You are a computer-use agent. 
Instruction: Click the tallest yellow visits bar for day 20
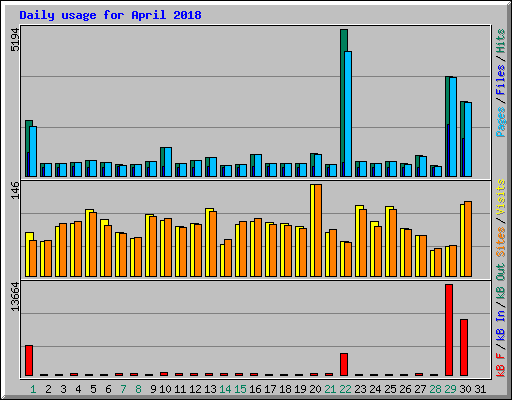[312, 230]
